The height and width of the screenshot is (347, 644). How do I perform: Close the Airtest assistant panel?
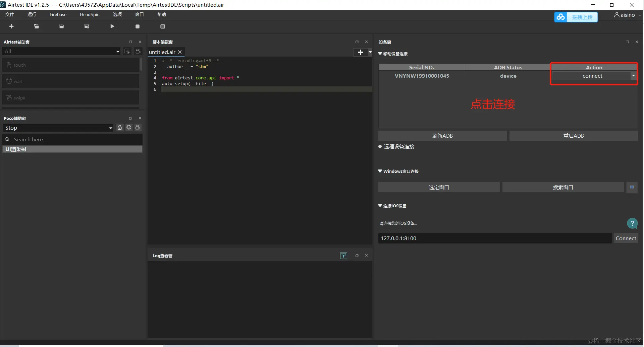(140, 42)
